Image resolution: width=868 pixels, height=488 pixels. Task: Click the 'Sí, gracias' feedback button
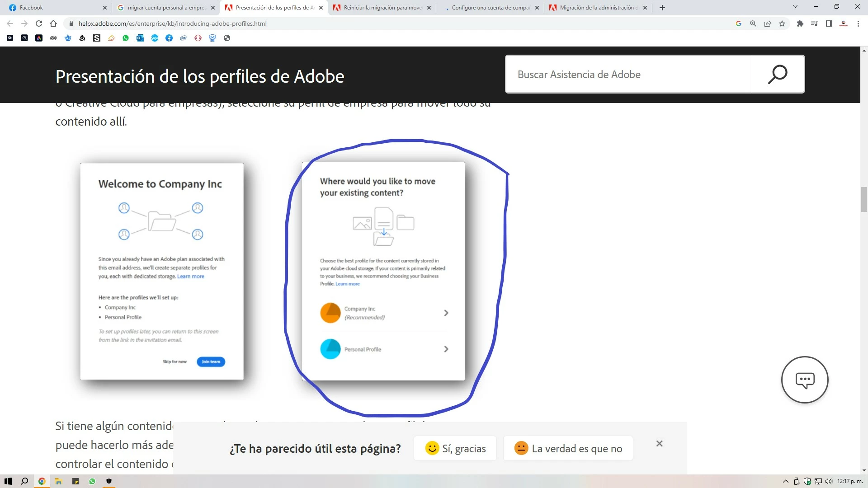coord(455,448)
